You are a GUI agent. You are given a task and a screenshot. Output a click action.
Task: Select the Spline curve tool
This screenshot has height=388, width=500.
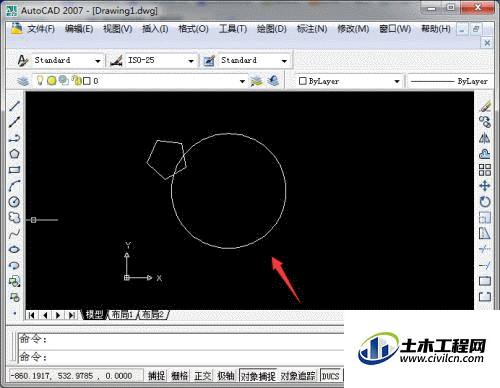tap(14, 234)
